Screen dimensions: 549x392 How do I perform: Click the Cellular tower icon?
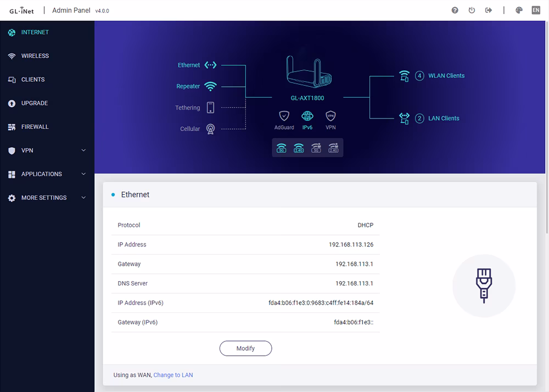210,129
